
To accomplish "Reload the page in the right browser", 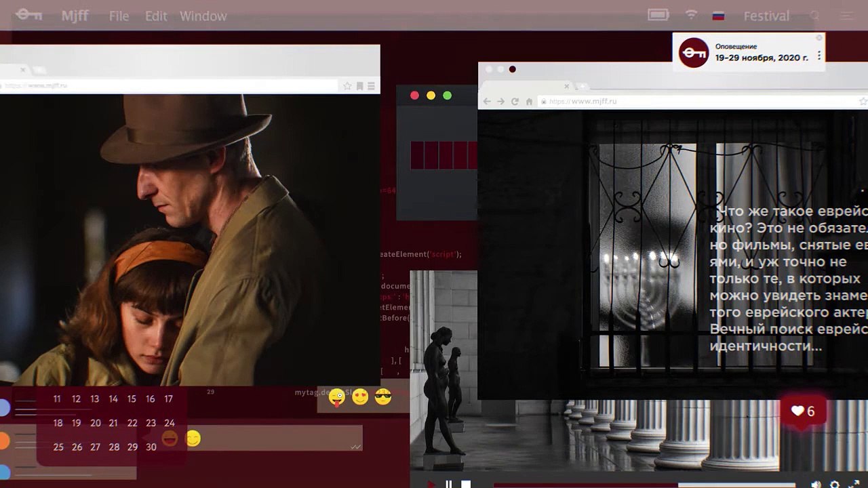I will (515, 101).
